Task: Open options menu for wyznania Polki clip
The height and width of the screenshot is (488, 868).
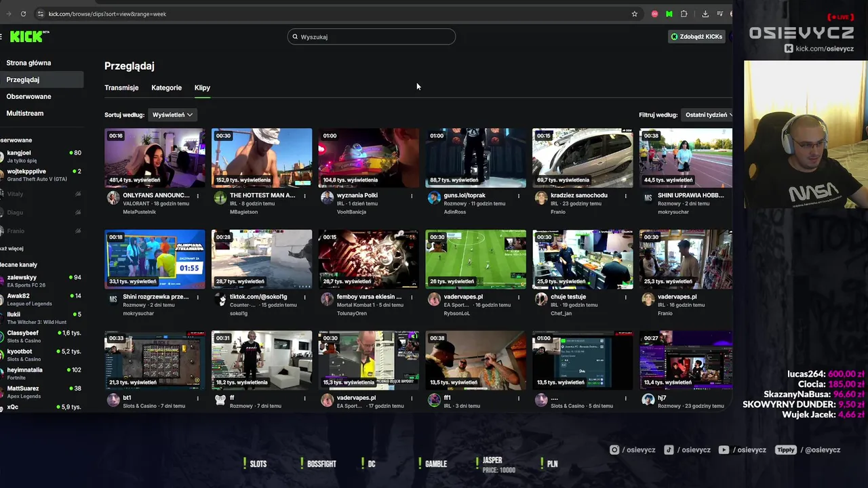Action: (x=412, y=196)
